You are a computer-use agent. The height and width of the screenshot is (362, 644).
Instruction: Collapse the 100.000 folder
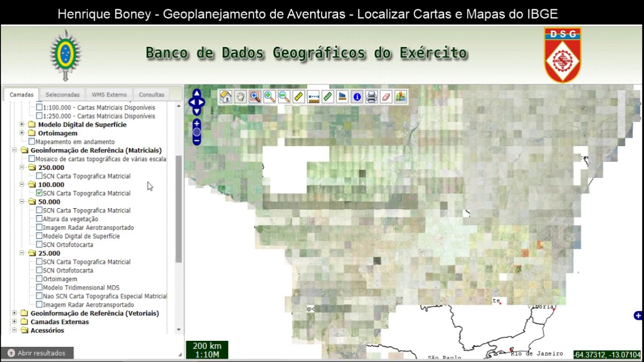(22, 184)
